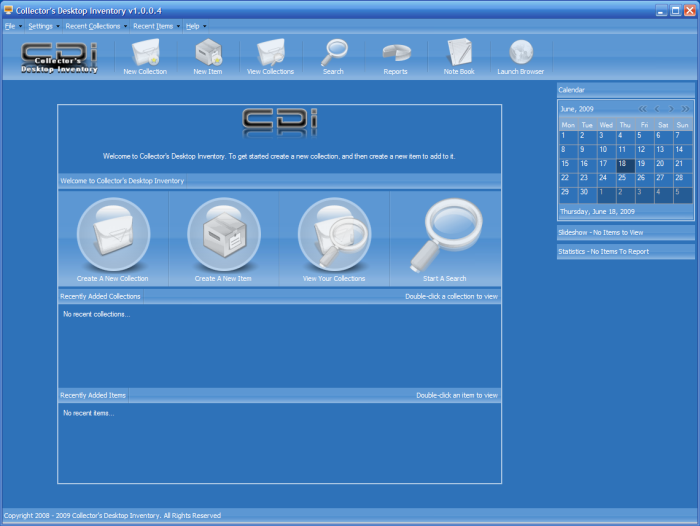This screenshot has width=700, height=526.
Task: Select June 12 in the calendar
Action: coord(645,150)
